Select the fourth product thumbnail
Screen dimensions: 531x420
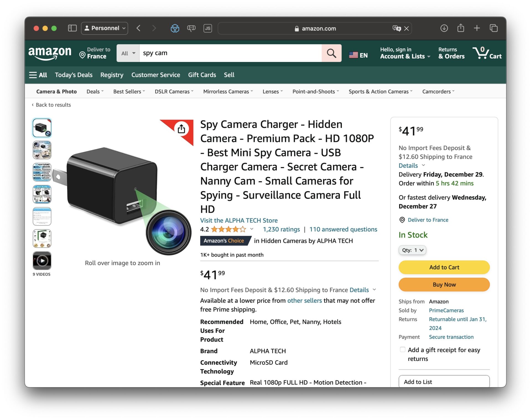click(42, 194)
